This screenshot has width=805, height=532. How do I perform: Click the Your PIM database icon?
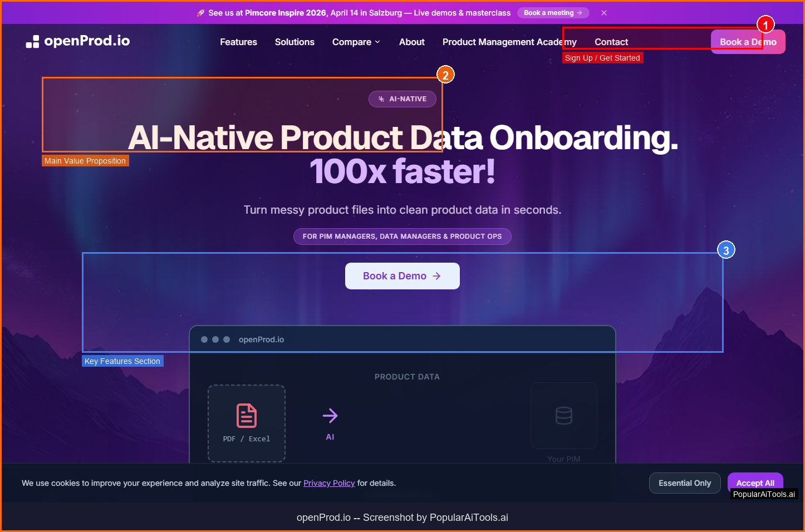click(x=564, y=415)
